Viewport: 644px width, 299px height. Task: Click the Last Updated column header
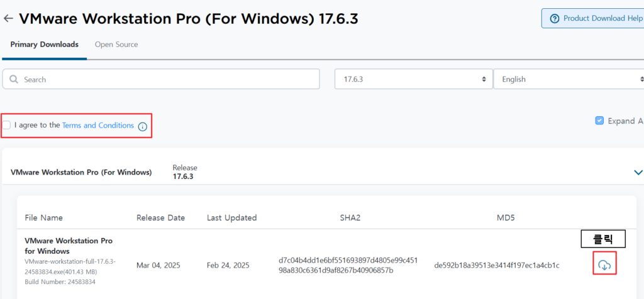pos(231,218)
